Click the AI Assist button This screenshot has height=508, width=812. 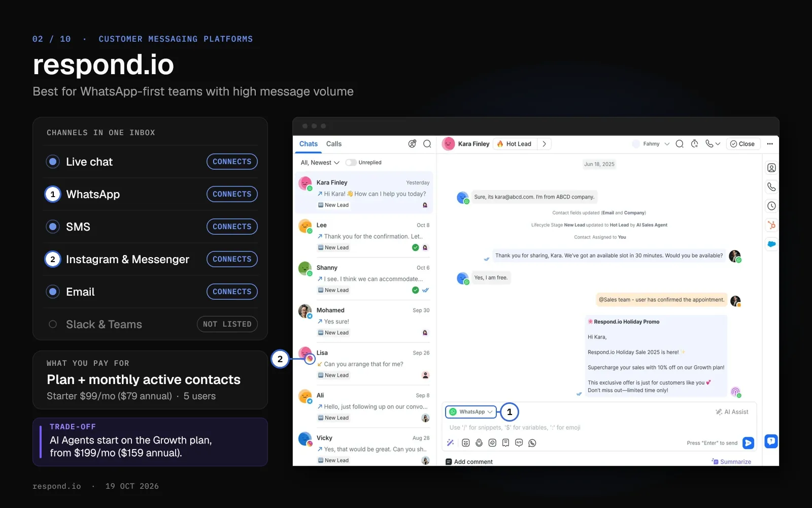click(x=732, y=412)
